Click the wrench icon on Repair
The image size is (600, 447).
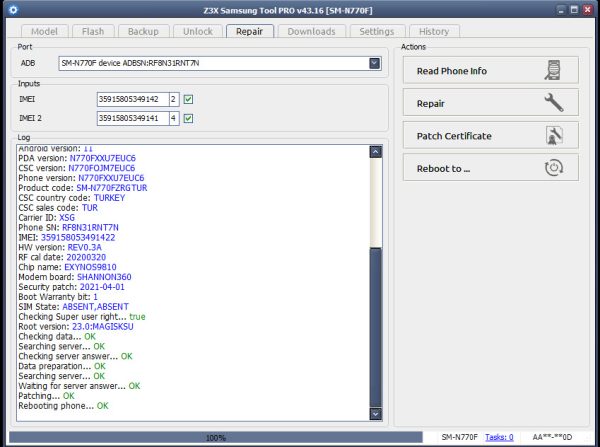[x=554, y=103]
